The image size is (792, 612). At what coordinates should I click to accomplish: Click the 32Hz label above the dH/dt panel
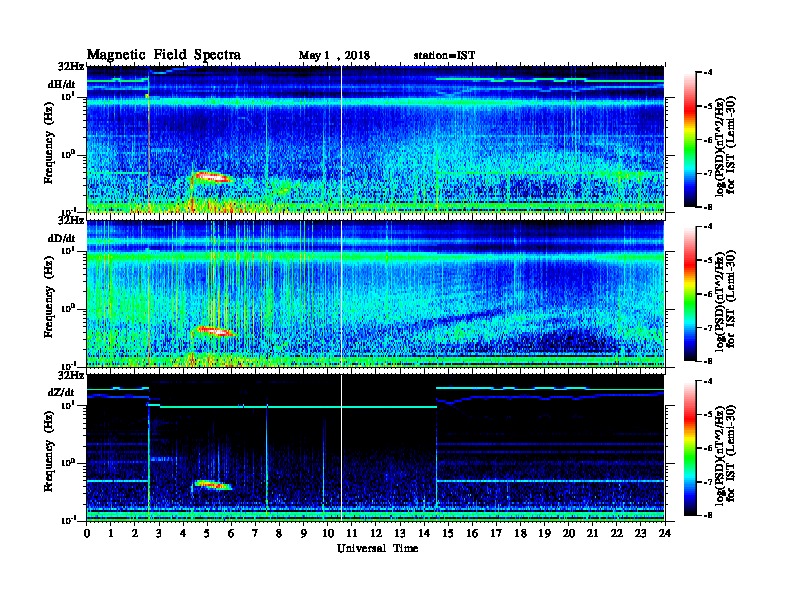pos(71,66)
